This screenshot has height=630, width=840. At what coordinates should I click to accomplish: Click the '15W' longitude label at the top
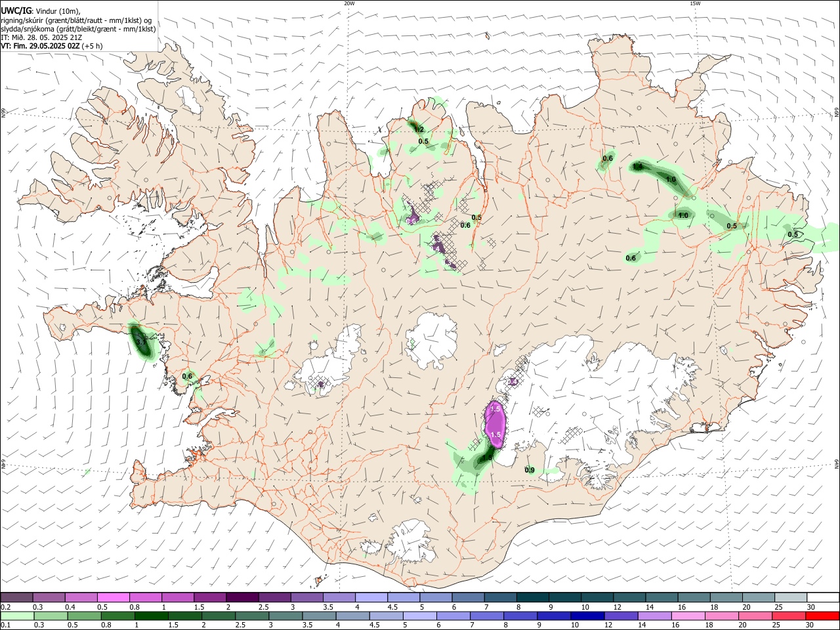[695, 3]
